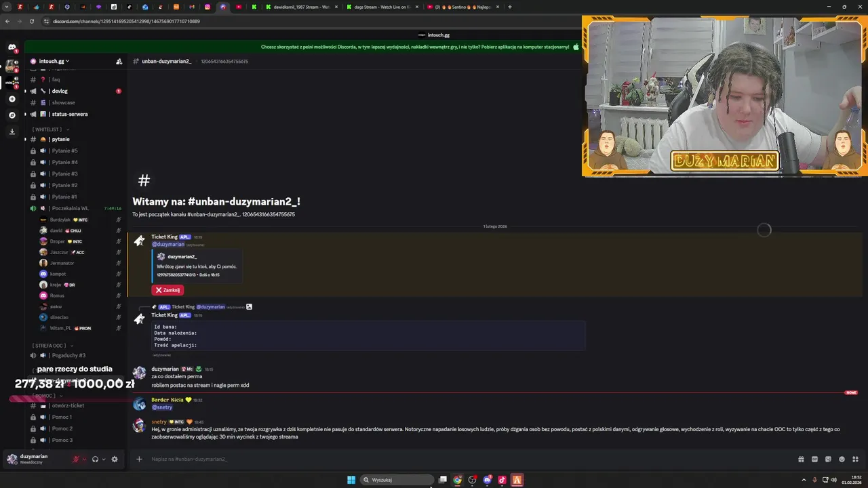Reload the browser page
The width and height of the screenshot is (868, 488).
(x=32, y=21)
